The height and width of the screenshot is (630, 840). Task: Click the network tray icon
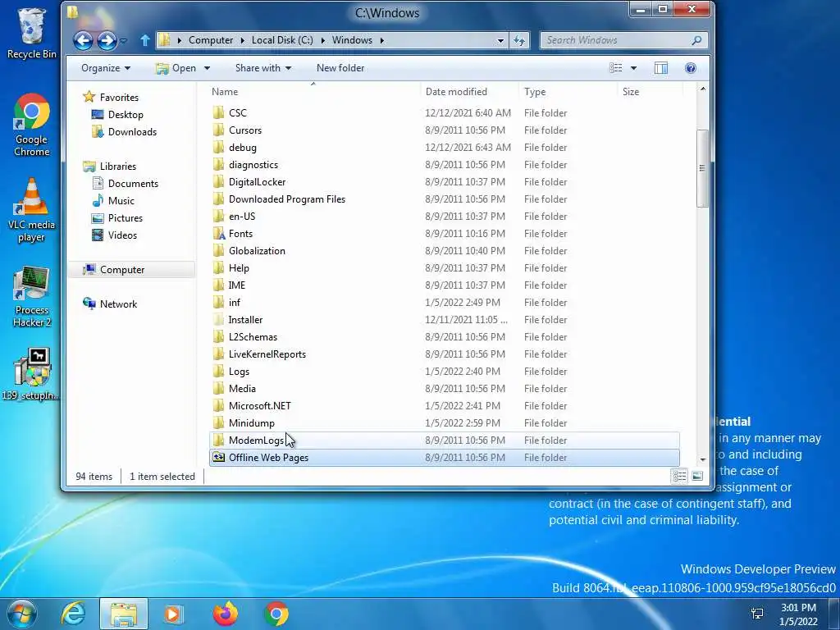pos(757,614)
